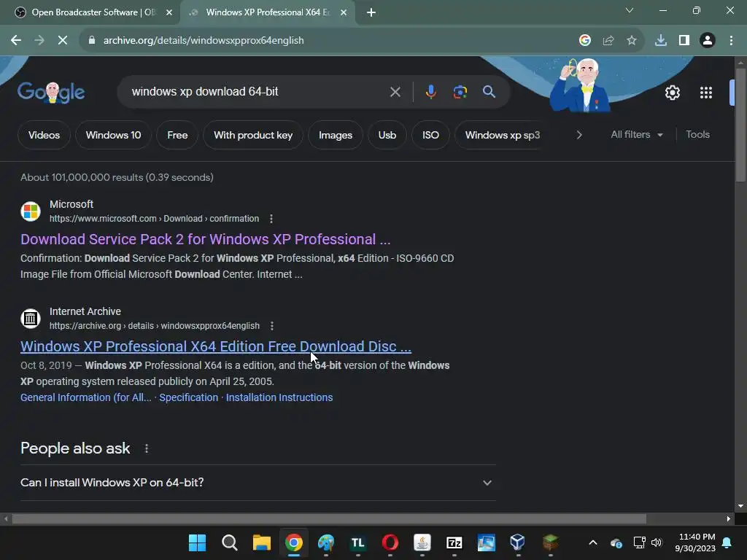
Task: Click the scrollbar down arrow
Action: (740, 506)
